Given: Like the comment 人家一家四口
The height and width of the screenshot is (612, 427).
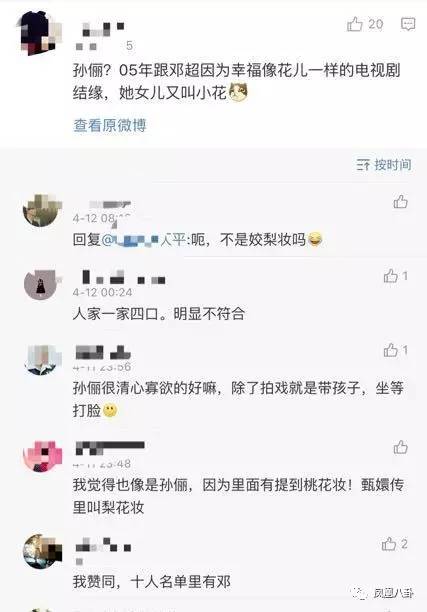Looking at the screenshot, I should click(395, 276).
